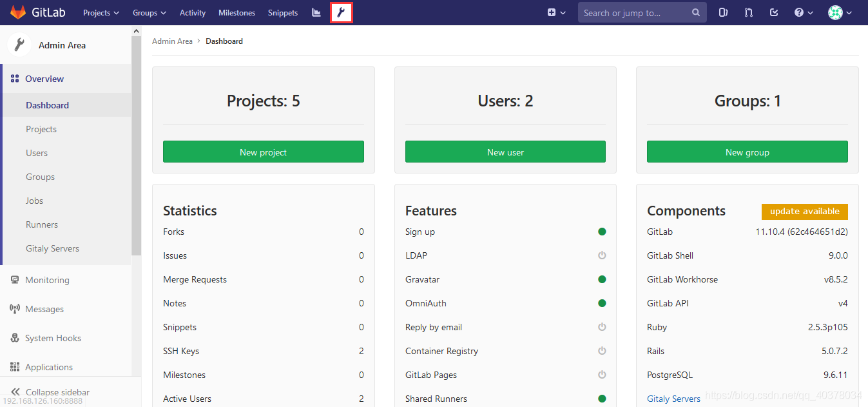The width and height of the screenshot is (868, 407).
Task: Open the Issues icon in navbar
Action: [x=723, y=12]
